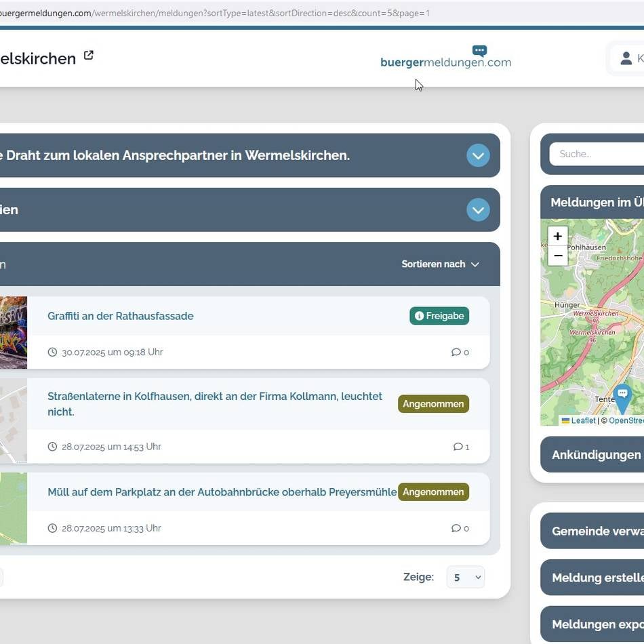Open the Zeige count dropdown
This screenshot has height=644, width=644.
coord(465,577)
